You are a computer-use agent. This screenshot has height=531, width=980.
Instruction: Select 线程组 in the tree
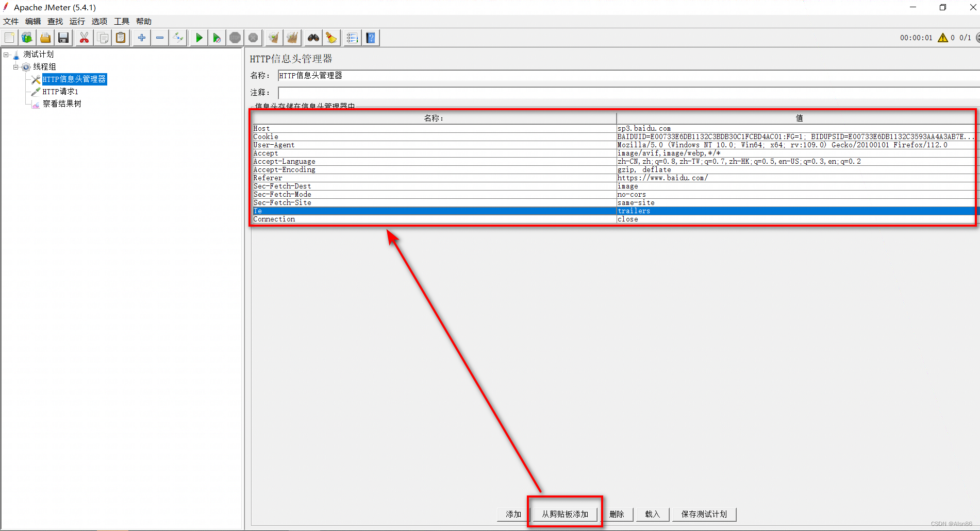click(44, 66)
